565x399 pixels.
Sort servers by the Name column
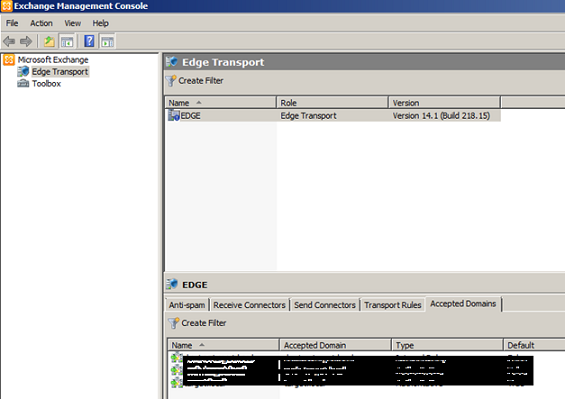click(221, 103)
